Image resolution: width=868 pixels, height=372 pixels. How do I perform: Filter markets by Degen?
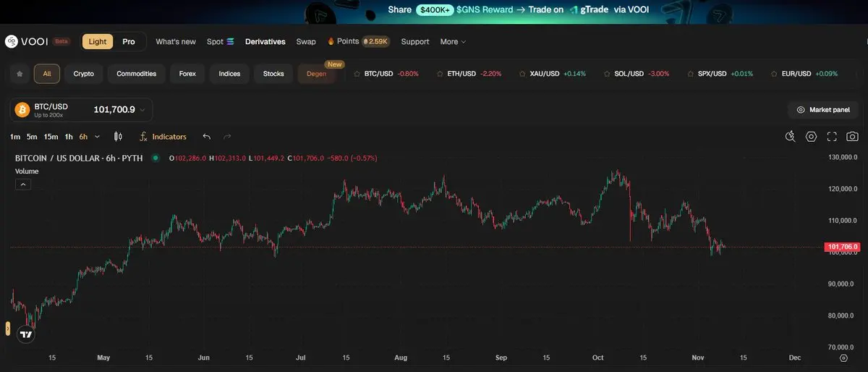317,74
